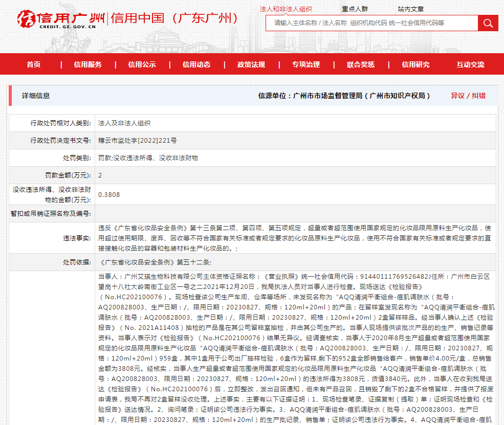Go to 信用动态 section

point(196,64)
